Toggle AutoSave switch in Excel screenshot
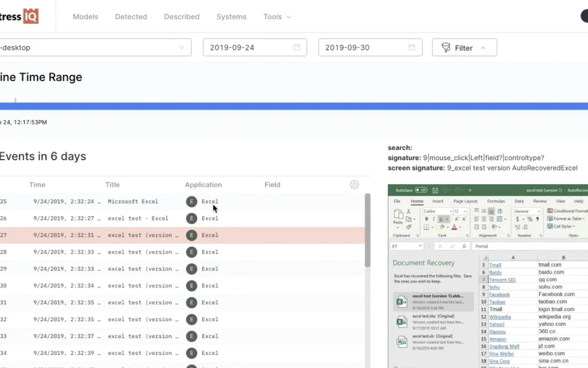Image resolution: width=588 pixels, height=368 pixels. point(421,190)
